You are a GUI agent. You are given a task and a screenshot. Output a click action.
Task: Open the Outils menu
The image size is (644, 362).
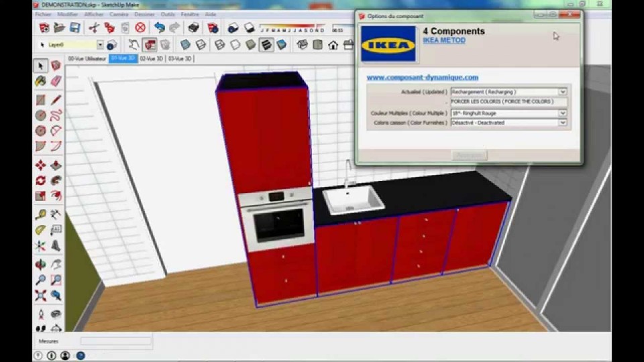[x=168, y=14]
